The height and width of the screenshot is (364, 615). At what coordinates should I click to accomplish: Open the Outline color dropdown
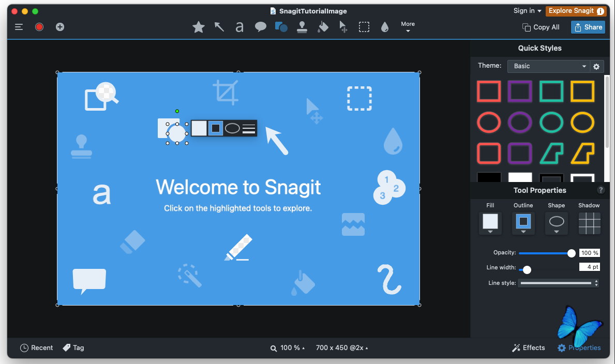coord(523,223)
